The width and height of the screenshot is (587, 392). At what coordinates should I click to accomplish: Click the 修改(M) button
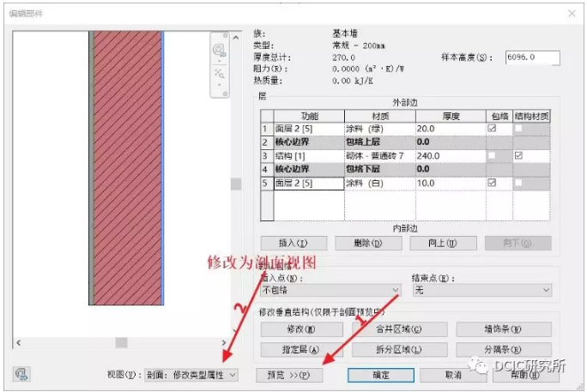(301, 329)
